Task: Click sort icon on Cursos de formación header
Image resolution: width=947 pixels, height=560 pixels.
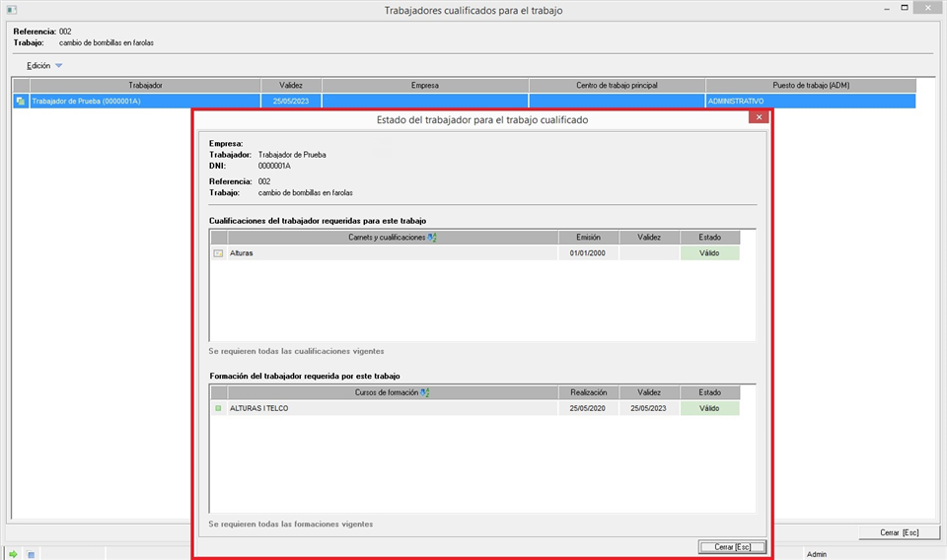Action: [x=425, y=392]
